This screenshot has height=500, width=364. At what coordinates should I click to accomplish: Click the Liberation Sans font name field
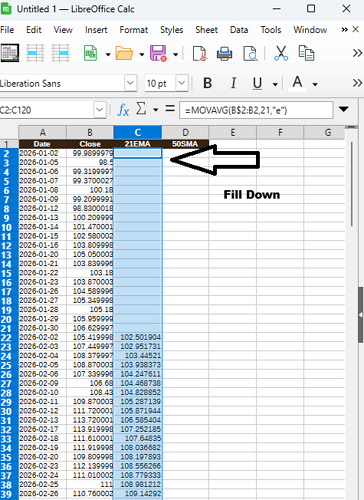pyautogui.click(x=62, y=83)
